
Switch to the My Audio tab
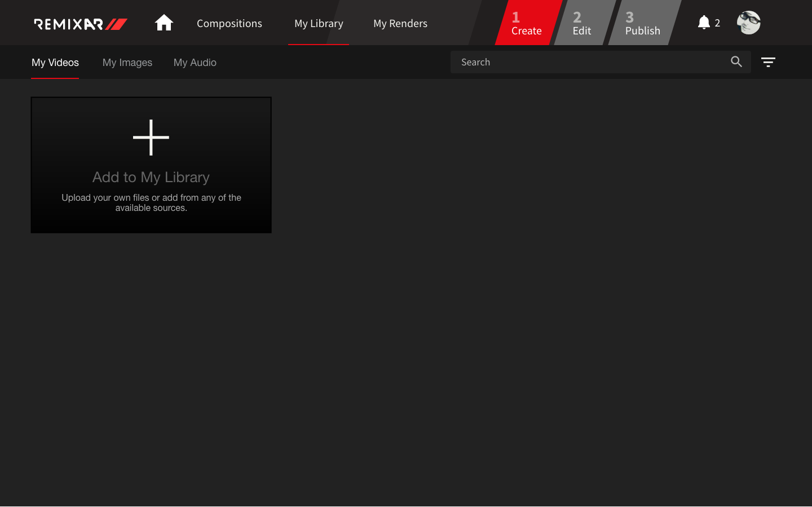click(x=195, y=63)
